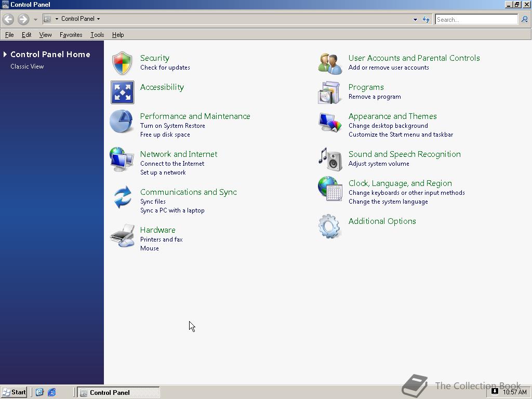Click the Accessibility arrows icon
Screen dimensions: 532x399
(x=122, y=92)
